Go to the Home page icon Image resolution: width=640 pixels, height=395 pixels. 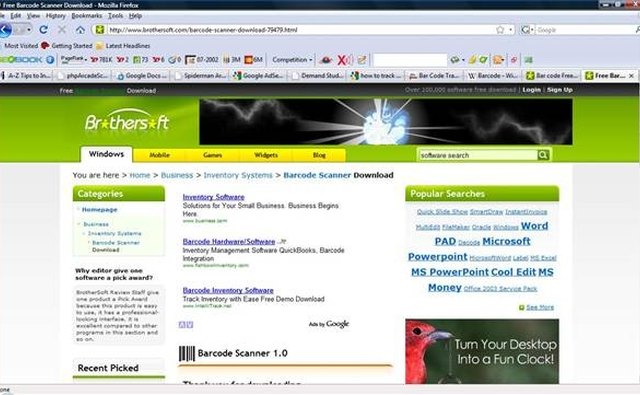pos(80,29)
